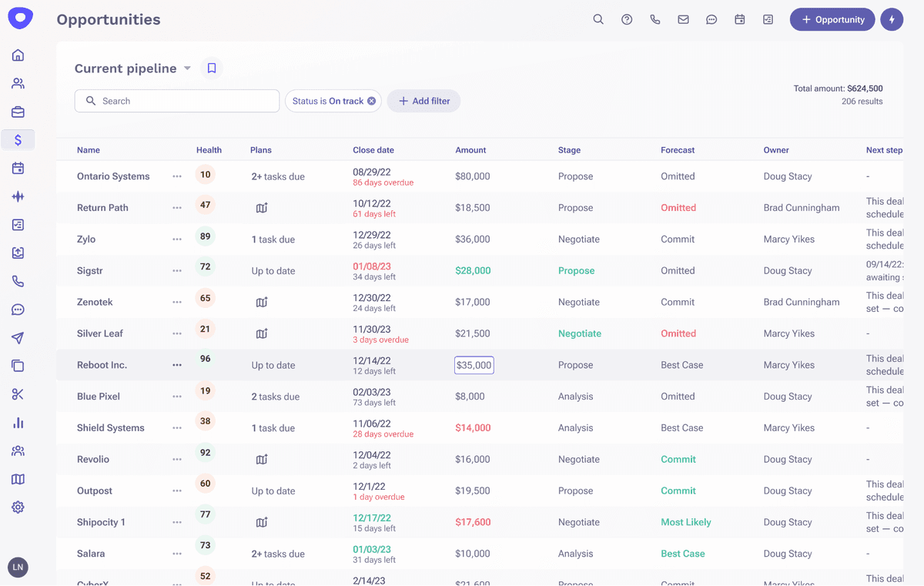
Task: Expand the Current pipeline dropdown
Action: pos(187,69)
